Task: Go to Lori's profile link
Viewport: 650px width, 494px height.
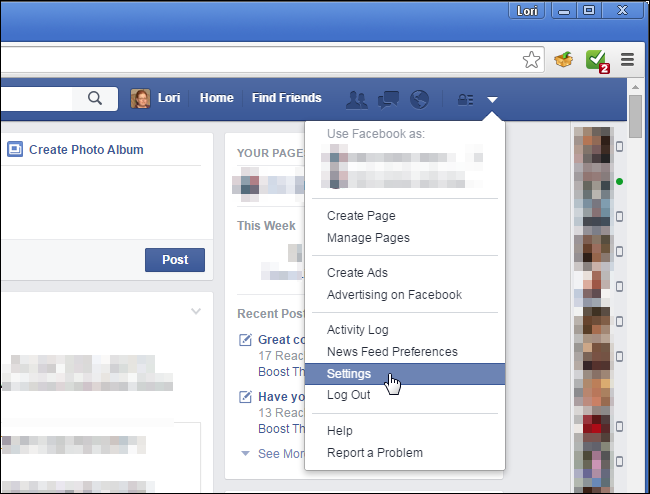Action: pos(169,98)
